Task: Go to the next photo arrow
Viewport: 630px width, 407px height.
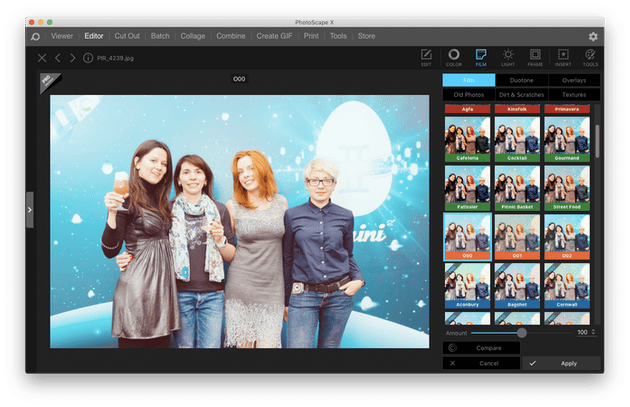Action: [72, 58]
